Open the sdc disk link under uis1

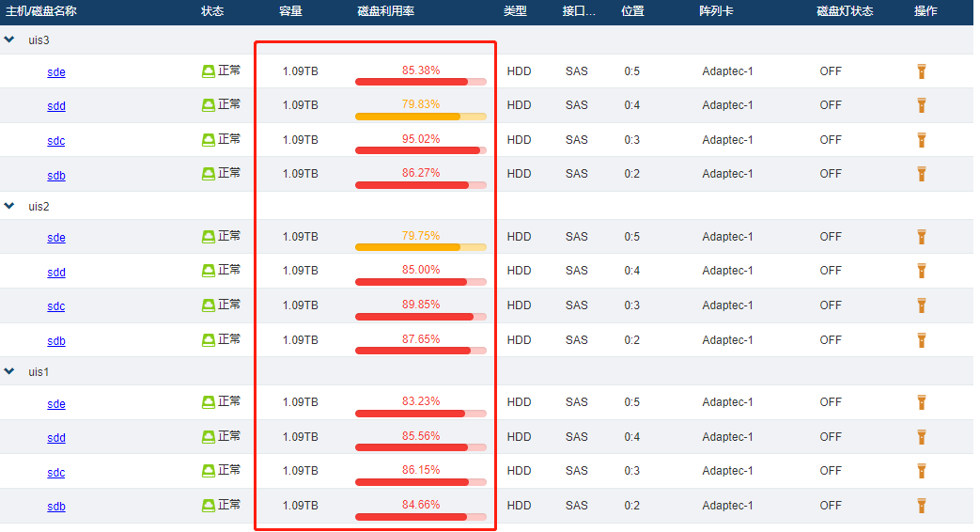pos(56,473)
